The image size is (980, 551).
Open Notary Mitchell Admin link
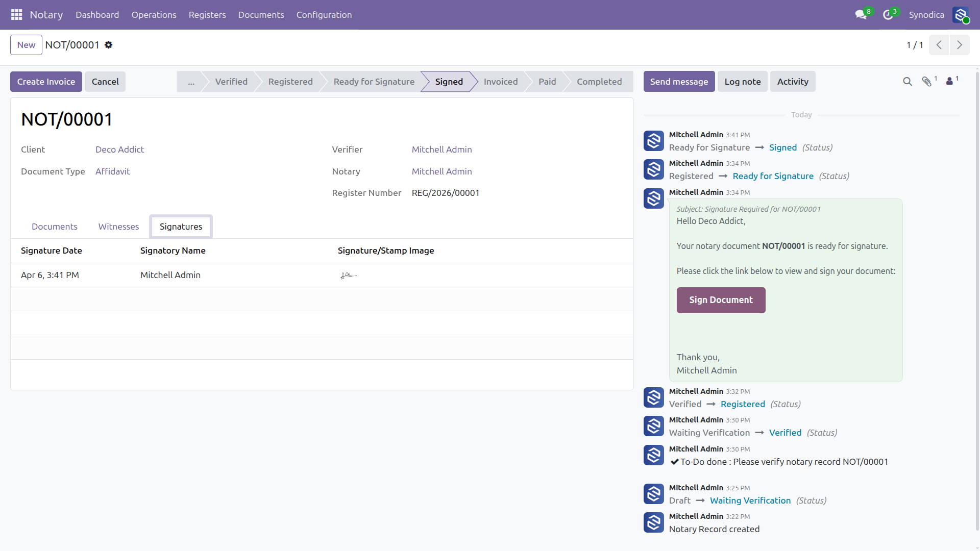pos(442,171)
